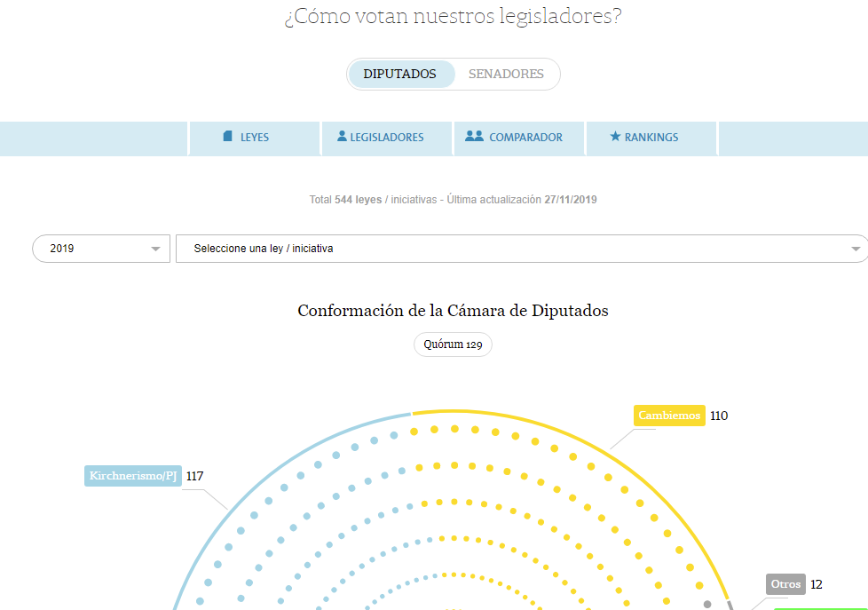Click the Kirchnerismo/PJ seat count 117
Image resolution: width=868 pixels, height=610 pixels.
pos(195,477)
